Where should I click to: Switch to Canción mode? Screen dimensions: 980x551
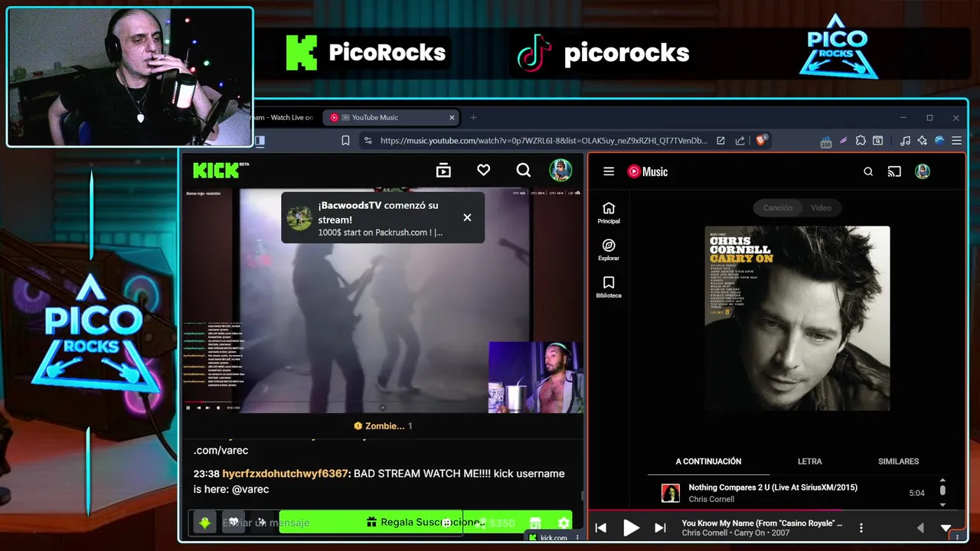click(778, 207)
